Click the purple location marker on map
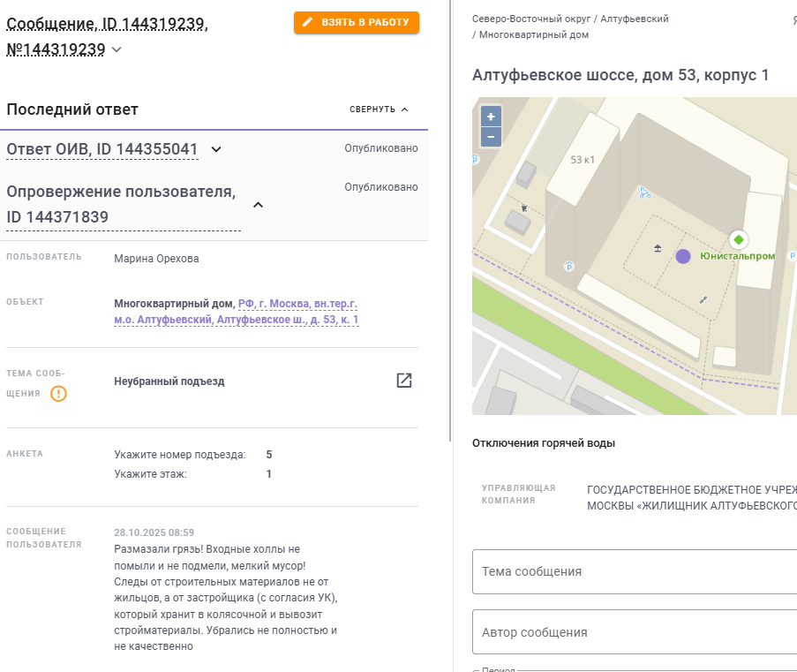 point(683,256)
